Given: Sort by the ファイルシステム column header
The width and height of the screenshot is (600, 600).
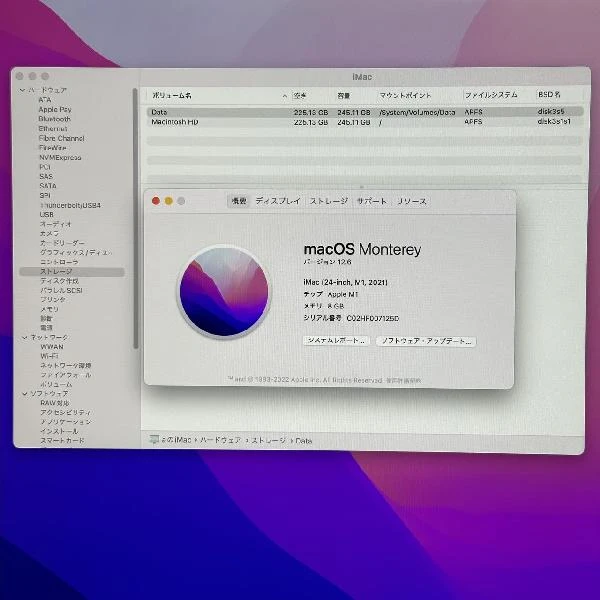Looking at the screenshot, I should pyautogui.click(x=491, y=95).
